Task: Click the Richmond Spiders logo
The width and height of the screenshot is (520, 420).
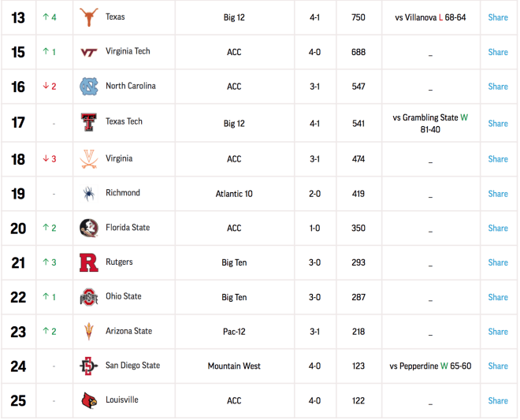Action: click(89, 194)
